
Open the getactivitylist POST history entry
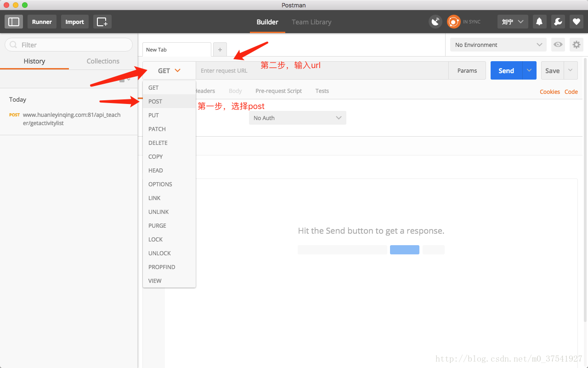pyautogui.click(x=69, y=119)
